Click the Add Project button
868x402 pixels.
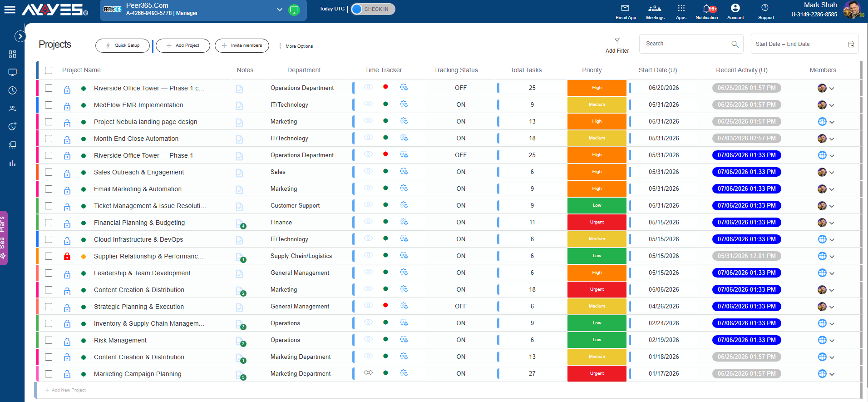183,45
